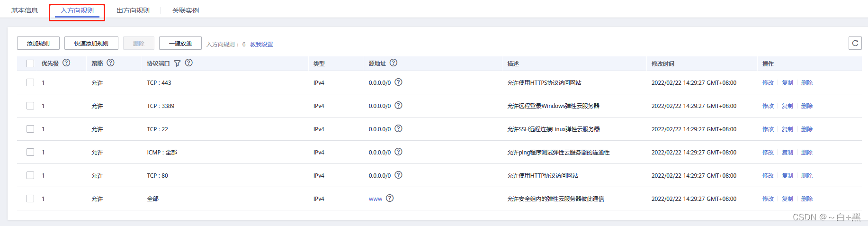Viewport: 868px width, 226px height.
Task: Toggle the select-all rules checkbox
Action: (30, 63)
